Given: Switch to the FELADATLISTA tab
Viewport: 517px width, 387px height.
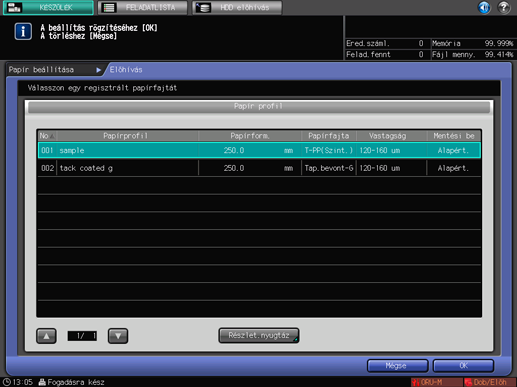Looking at the screenshot, I should coord(143,7).
